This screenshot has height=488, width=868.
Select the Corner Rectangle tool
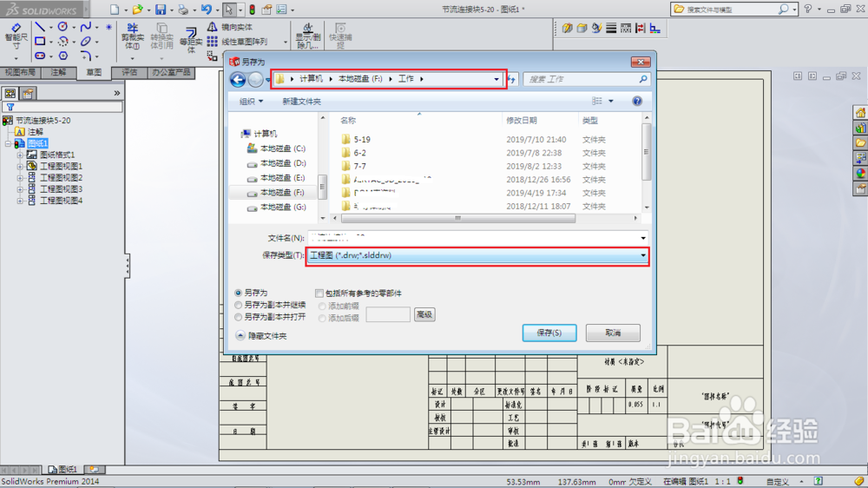point(40,41)
